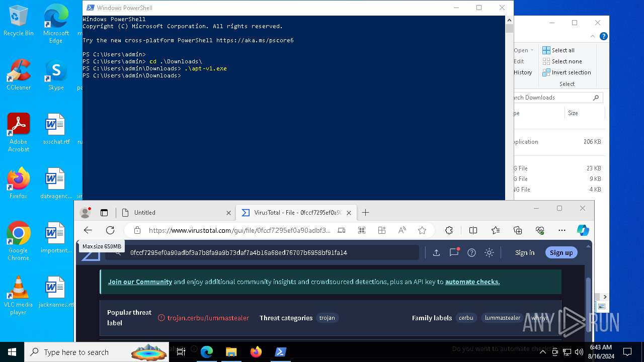Click the Edge back arrow button

tap(88, 230)
